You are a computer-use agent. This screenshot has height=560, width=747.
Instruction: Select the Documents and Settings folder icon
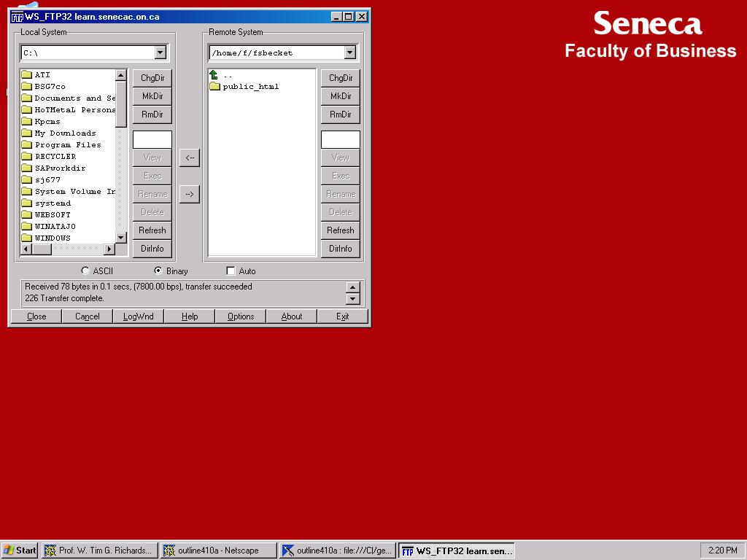(x=27, y=98)
